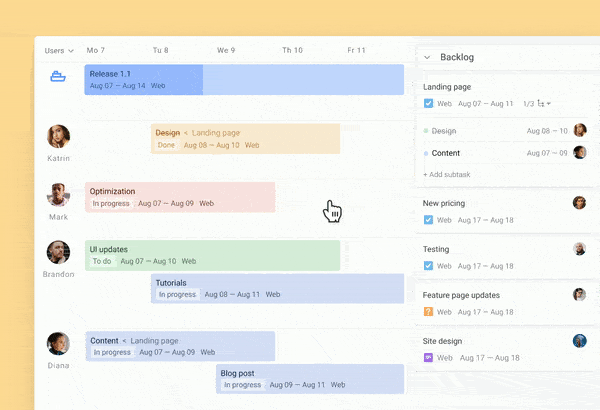
Task: Collapse the Backlog panel chevron
Action: [x=427, y=57]
